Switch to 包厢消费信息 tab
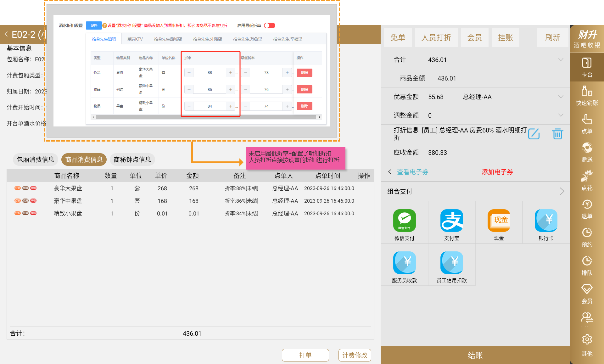 click(x=36, y=160)
